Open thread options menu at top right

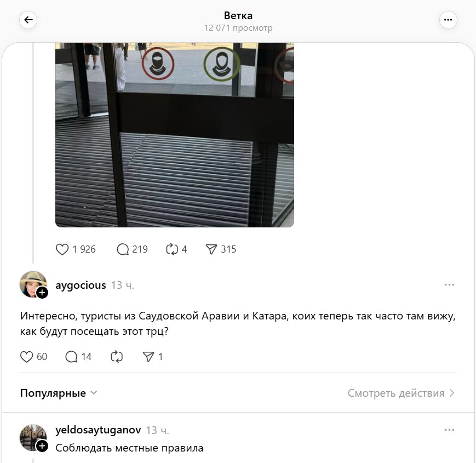click(448, 20)
